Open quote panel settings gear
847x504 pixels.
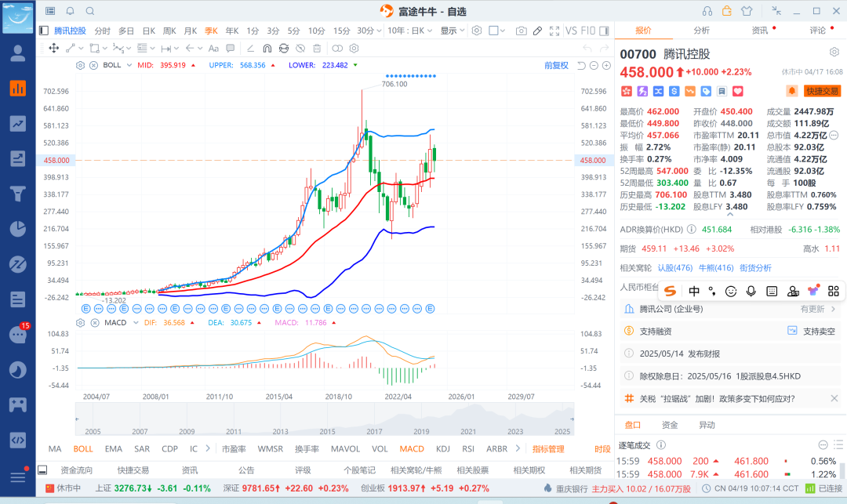834,53
